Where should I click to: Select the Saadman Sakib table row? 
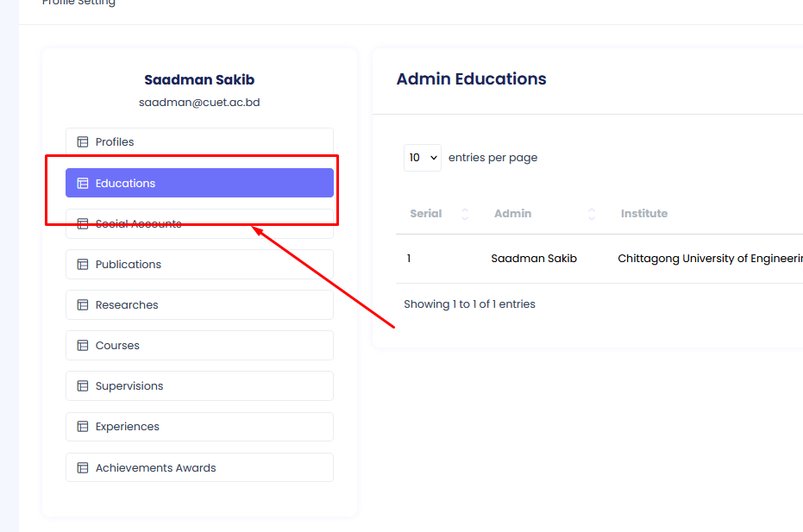pos(534,259)
